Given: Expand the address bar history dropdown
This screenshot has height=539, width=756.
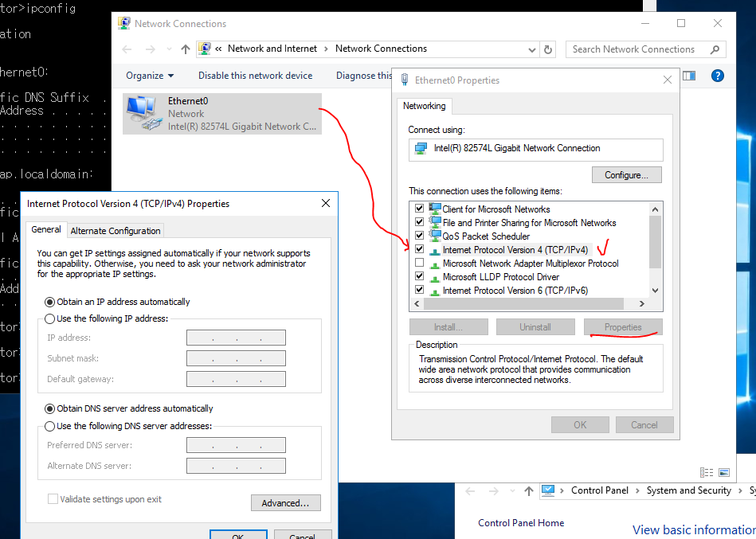Looking at the screenshot, I should (531, 49).
